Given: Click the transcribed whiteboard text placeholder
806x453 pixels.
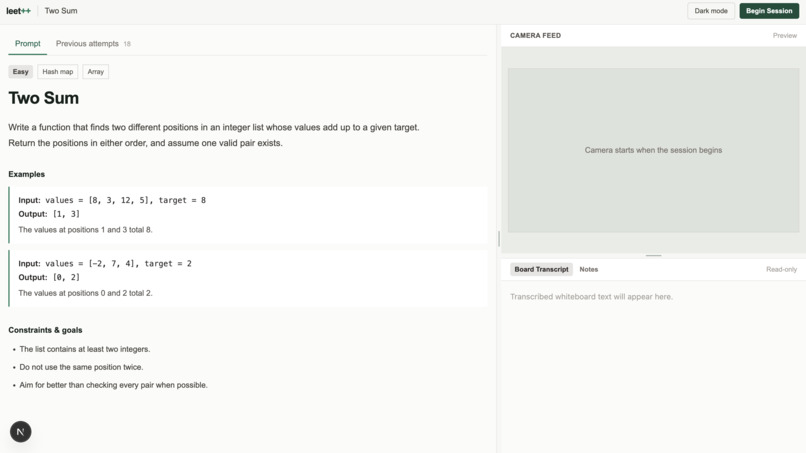Looking at the screenshot, I should [x=591, y=297].
